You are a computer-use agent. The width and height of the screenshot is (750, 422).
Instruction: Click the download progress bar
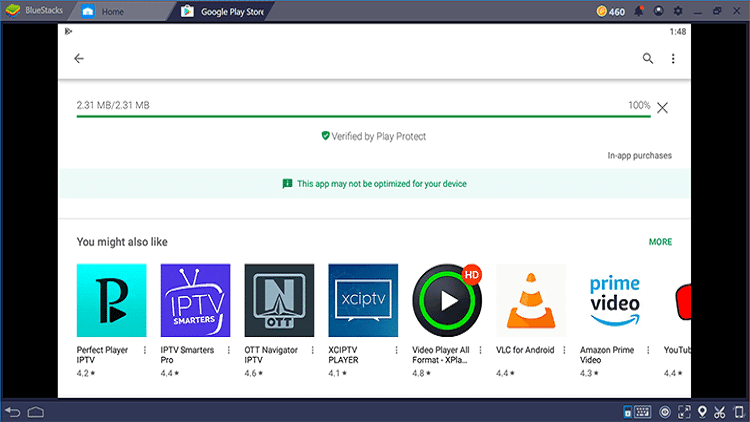point(364,116)
